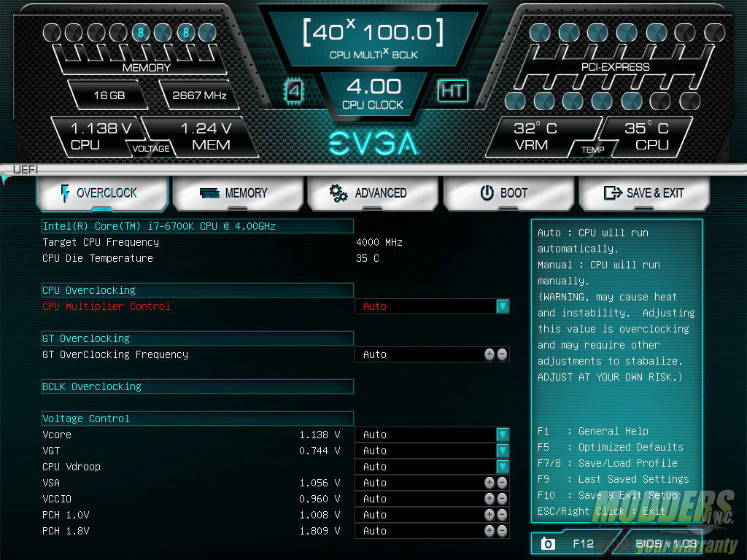The height and width of the screenshot is (560, 747).
Task: Click the CPU Die Temperature 35 C value
Action: [368, 258]
